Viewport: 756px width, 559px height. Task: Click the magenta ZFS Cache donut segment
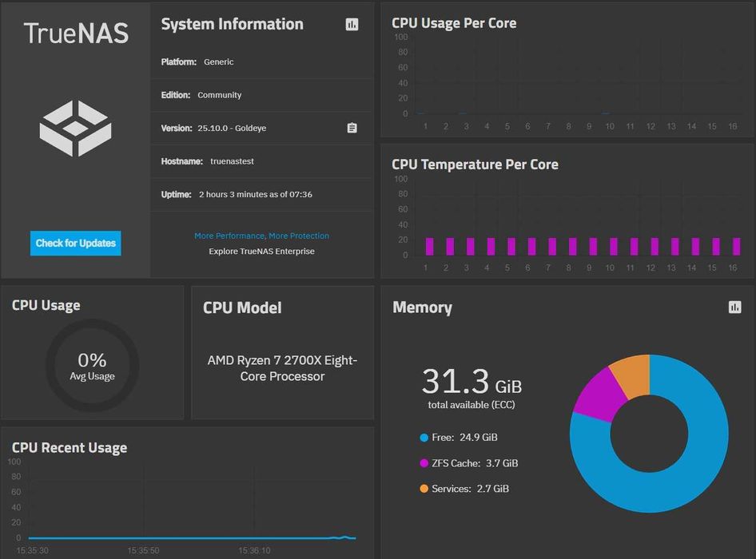(598, 395)
